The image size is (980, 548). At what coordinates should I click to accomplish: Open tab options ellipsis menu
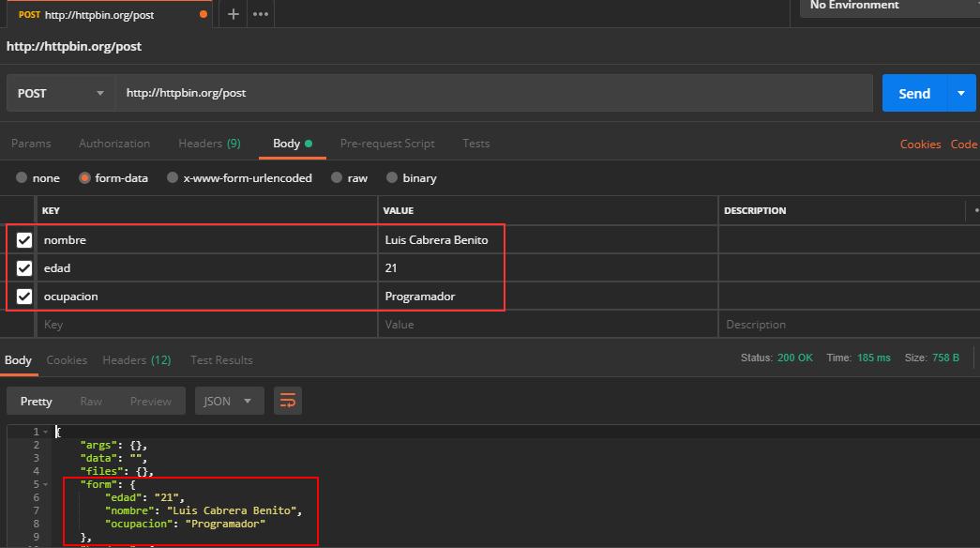click(x=261, y=14)
